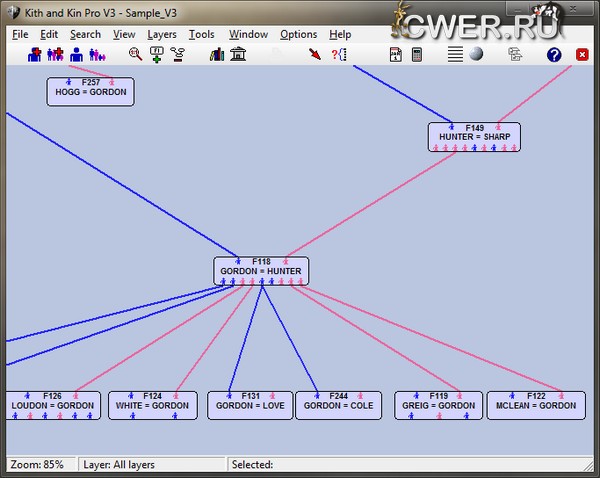600x478 pixels.
Task: Click the horizontal lines list icon
Action: [455, 54]
